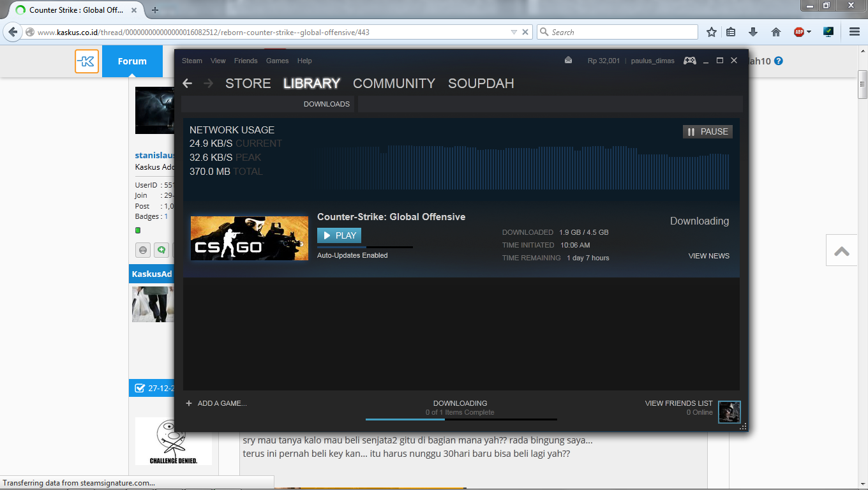Pause the current Steam download
This screenshot has height=490, width=868.
pyautogui.click(x=707, y=131)
